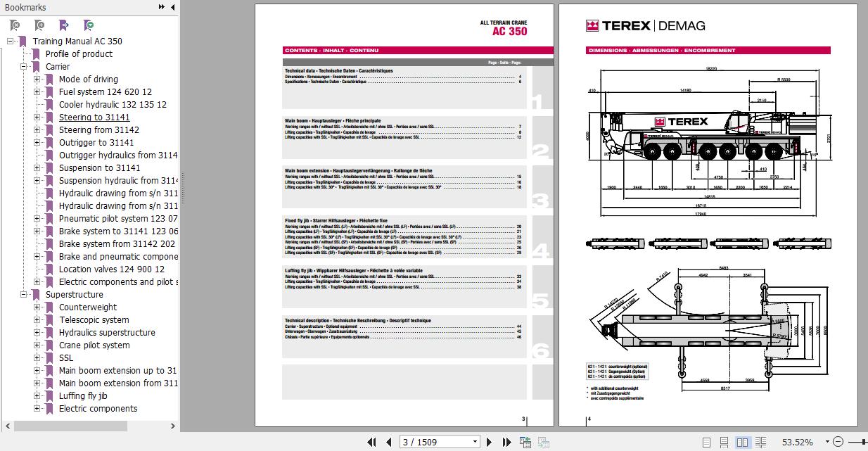This screenshot has height=451, width=868.
Task: Toggle the active two-page view mode
Action: 743,442
